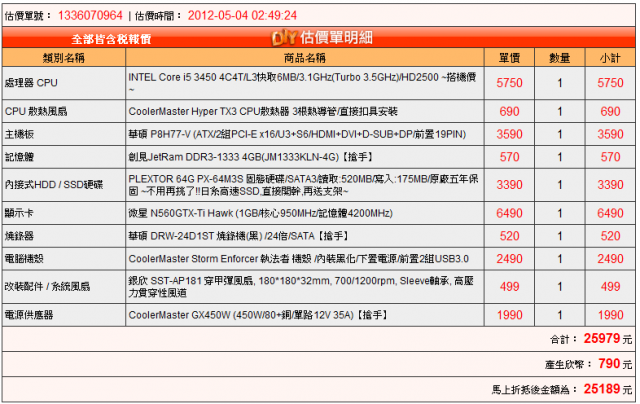Click unit price 3390 for the PLEXTOR SSD
Screen dimensions: 640x404
pyautogui.click(x=509, y=185)
